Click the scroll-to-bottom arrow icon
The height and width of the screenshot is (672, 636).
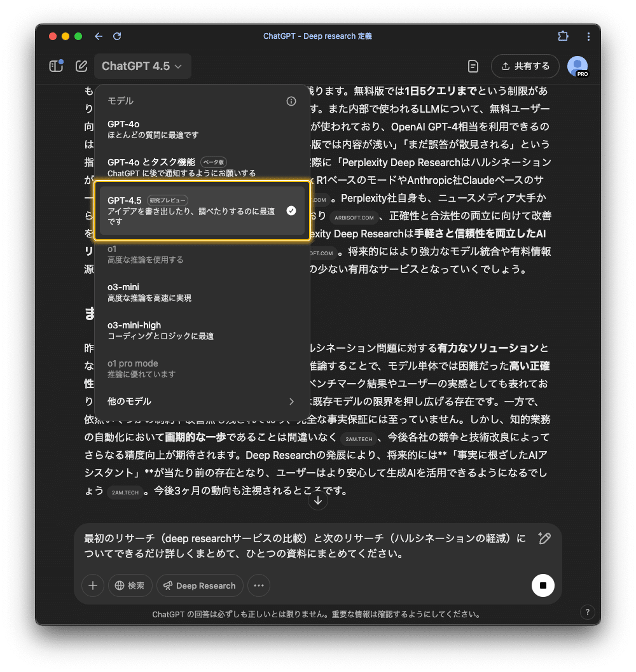pyautogui.click(x=317, y=501)
